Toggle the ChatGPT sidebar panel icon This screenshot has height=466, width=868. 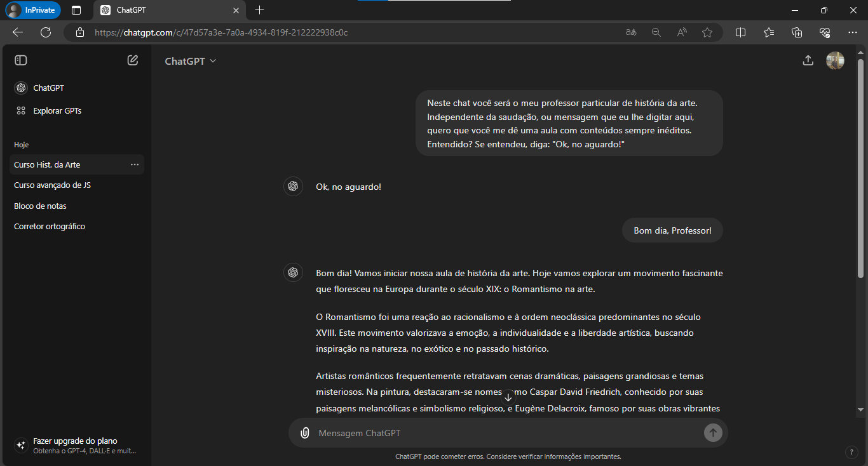click(21, 60)
